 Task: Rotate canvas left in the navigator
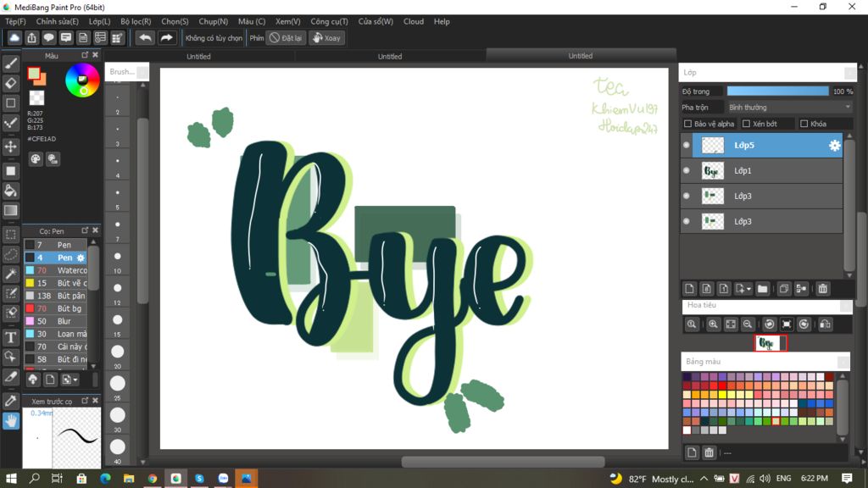(769, 324)
